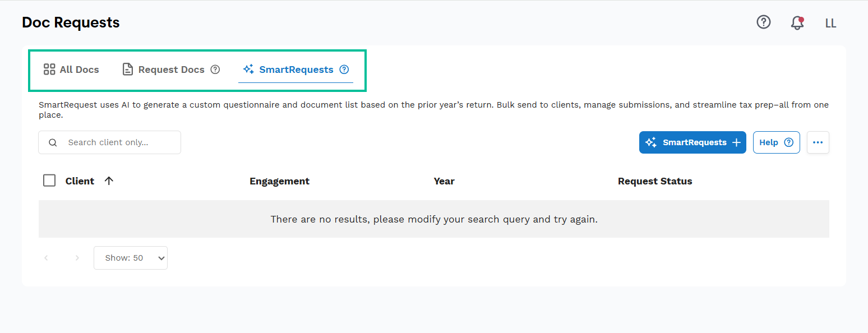This screenshot has height=333, width=868.
Task: Click the question mark beside SmartRequests tab
Action: pyautogui.click(x=344, y=70)
